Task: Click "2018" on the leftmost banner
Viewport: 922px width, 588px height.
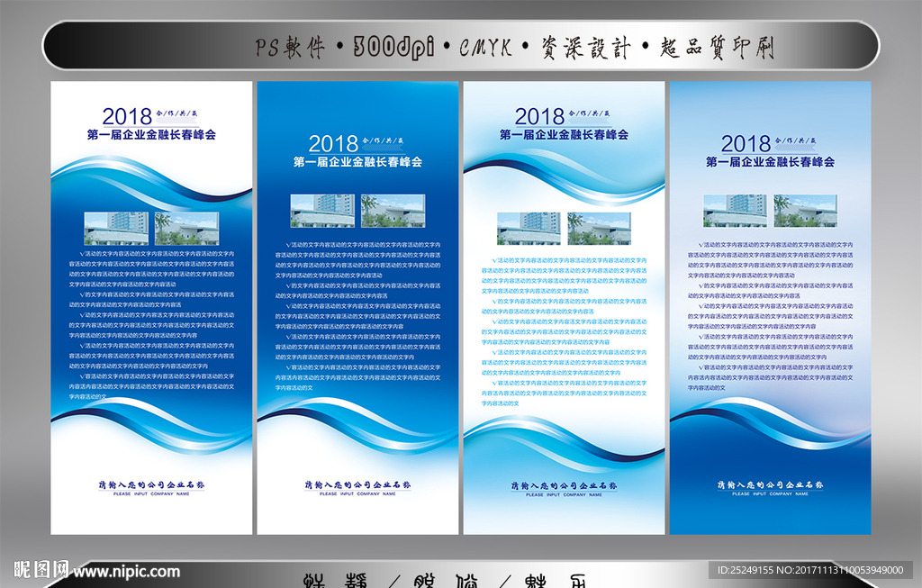Action: pyautogui.click(x=127, y=116)
